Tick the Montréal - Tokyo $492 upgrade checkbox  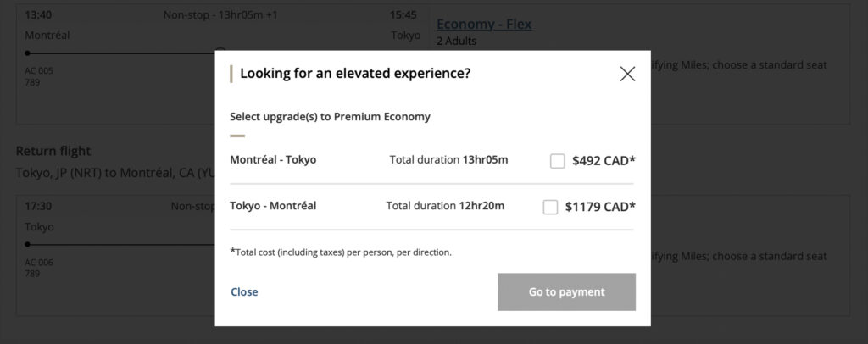557,161
